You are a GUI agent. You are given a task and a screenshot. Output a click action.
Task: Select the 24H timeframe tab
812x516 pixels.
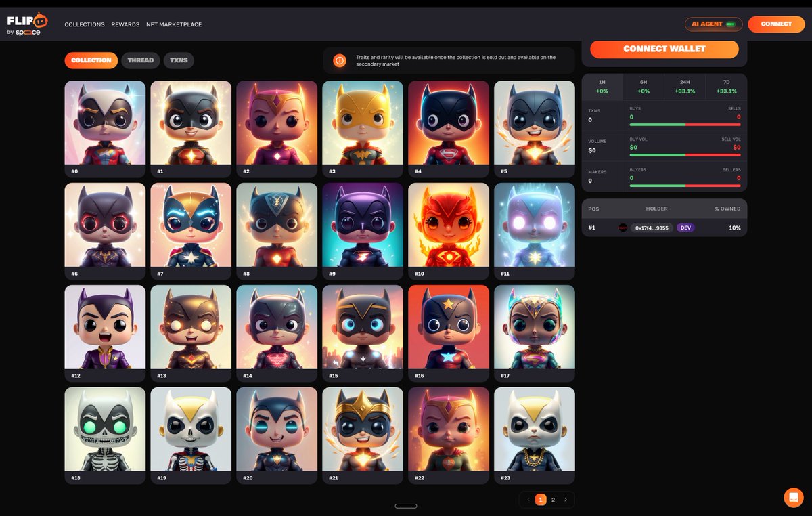(685, 86)
